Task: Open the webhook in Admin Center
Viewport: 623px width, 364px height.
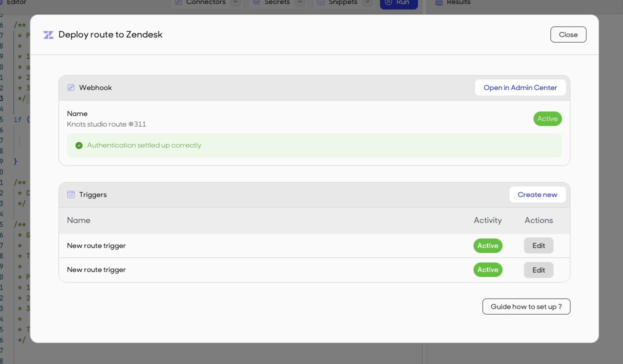Action: click(520, 87)
